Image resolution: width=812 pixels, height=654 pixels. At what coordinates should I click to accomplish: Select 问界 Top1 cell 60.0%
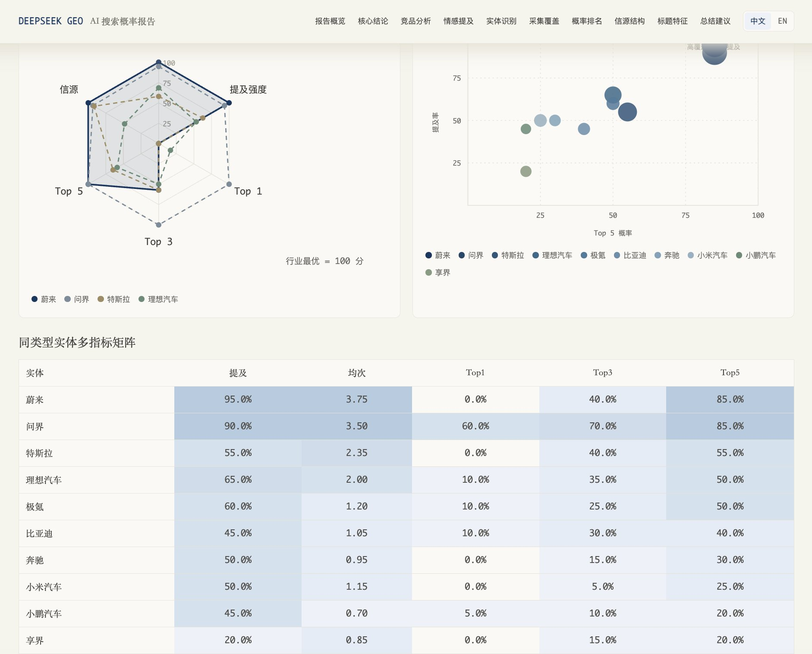(475, 426)
